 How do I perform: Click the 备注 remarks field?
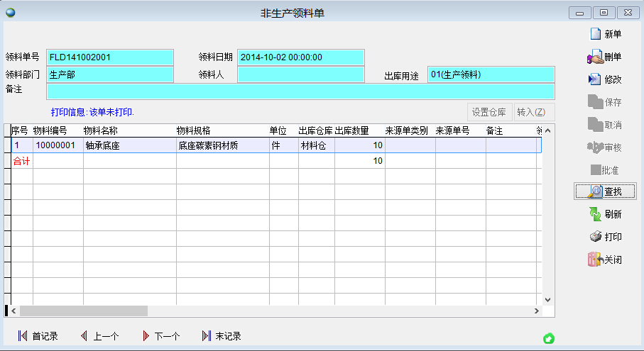tap(300, 91)
